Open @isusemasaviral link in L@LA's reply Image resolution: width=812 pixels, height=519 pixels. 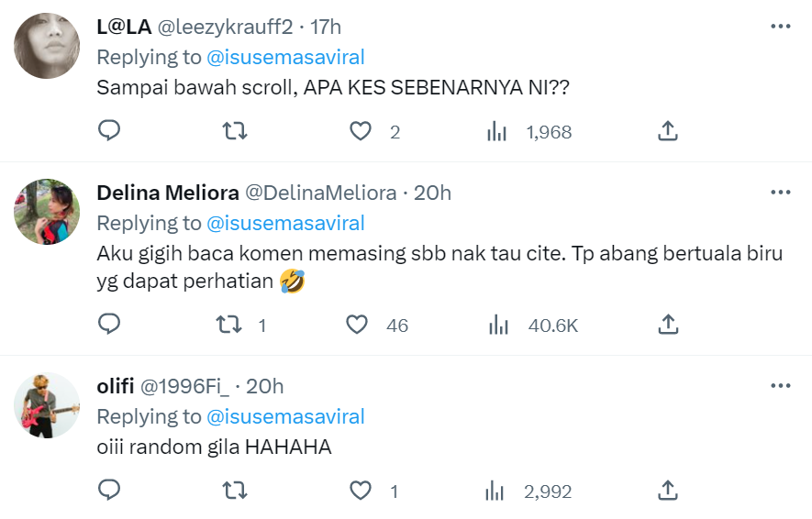click(x=285, y=57)
